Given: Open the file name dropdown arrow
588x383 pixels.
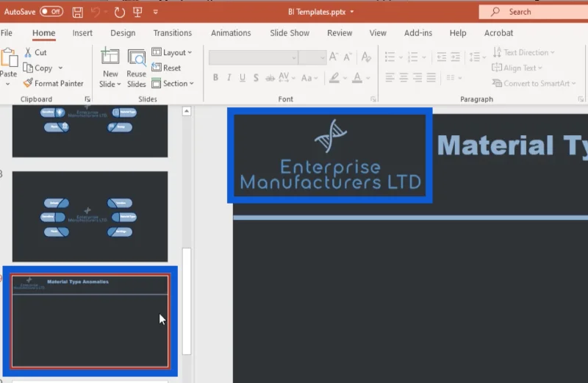Looking at the screenshot, I should 352,12.
